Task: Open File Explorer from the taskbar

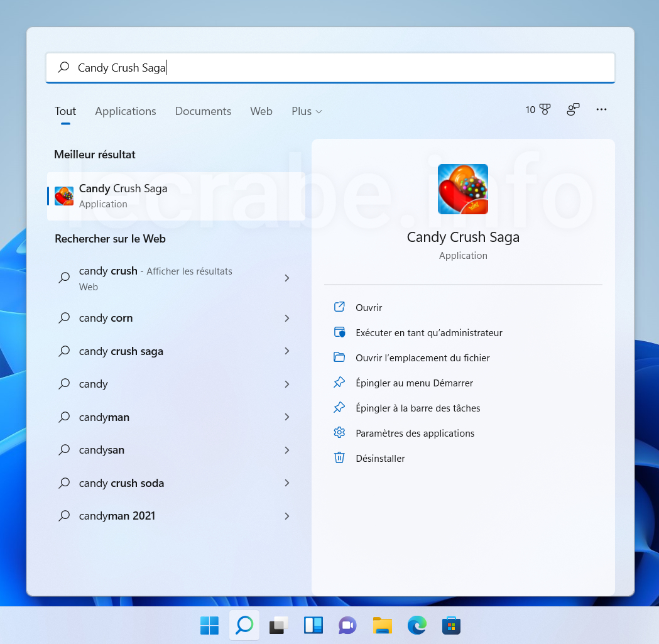Action: 382,626
